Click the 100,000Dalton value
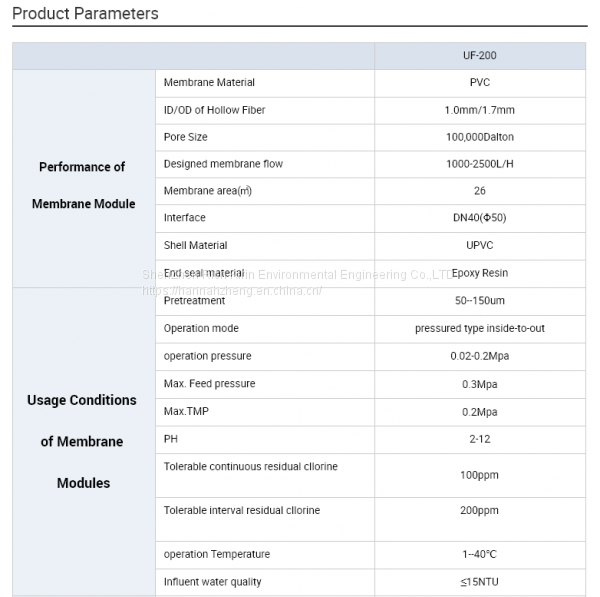This screenshot has height=597, width=600. coord(479,136)
